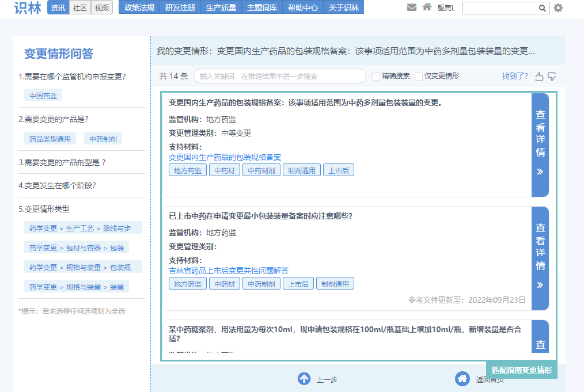Click the 药品类型通用 tag
This screenshot has height=392, width=584.
pyautogui.click(x=50, y=139)
